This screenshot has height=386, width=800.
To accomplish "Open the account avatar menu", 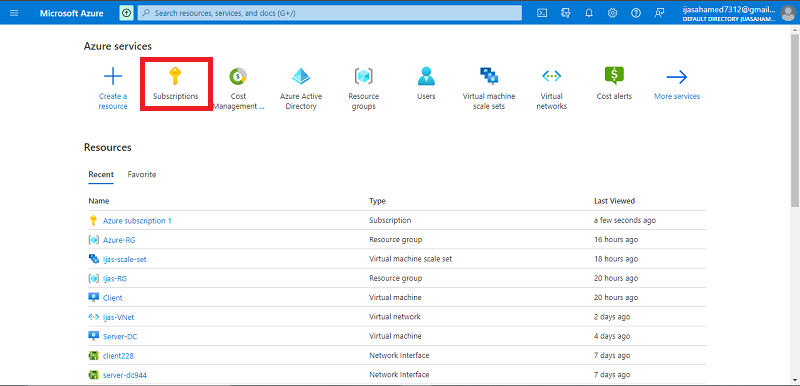I will click(788, 13).
